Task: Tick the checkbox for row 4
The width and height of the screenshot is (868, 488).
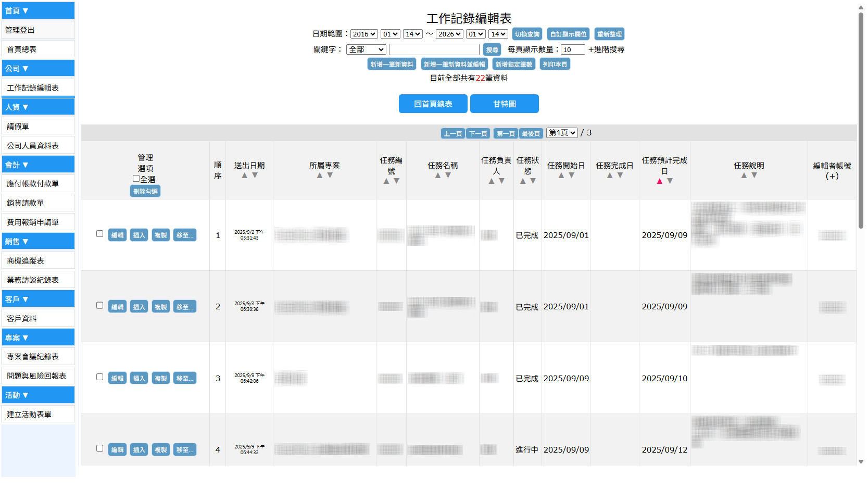Action: (x=99, y=448)
